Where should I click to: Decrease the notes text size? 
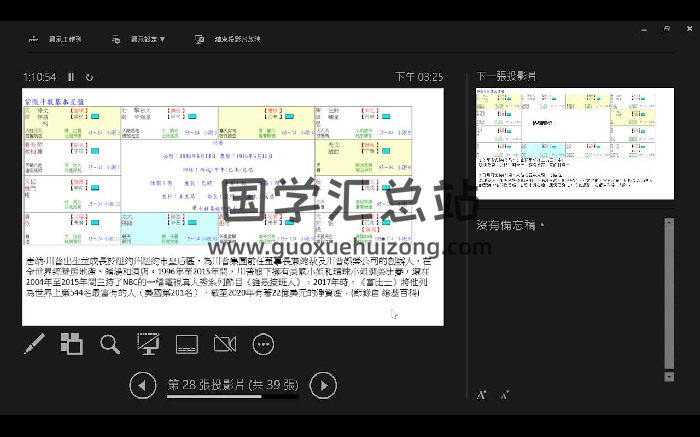tap(504, 395)
